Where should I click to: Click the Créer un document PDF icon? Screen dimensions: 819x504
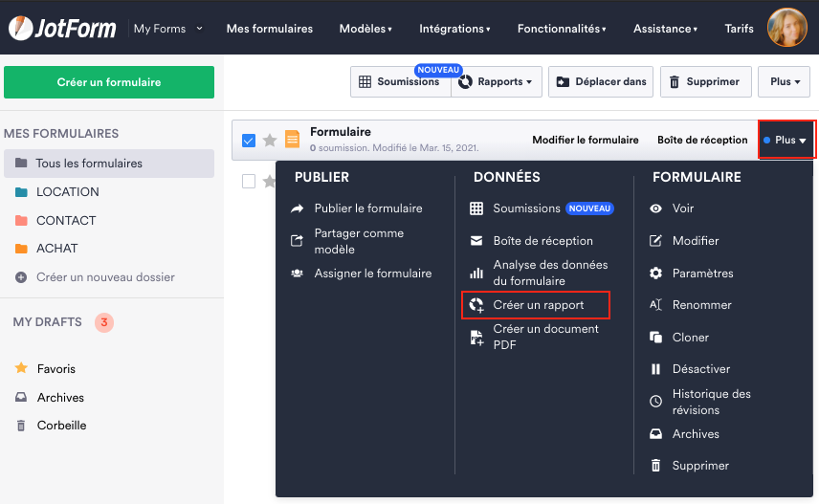coord(476,337)
